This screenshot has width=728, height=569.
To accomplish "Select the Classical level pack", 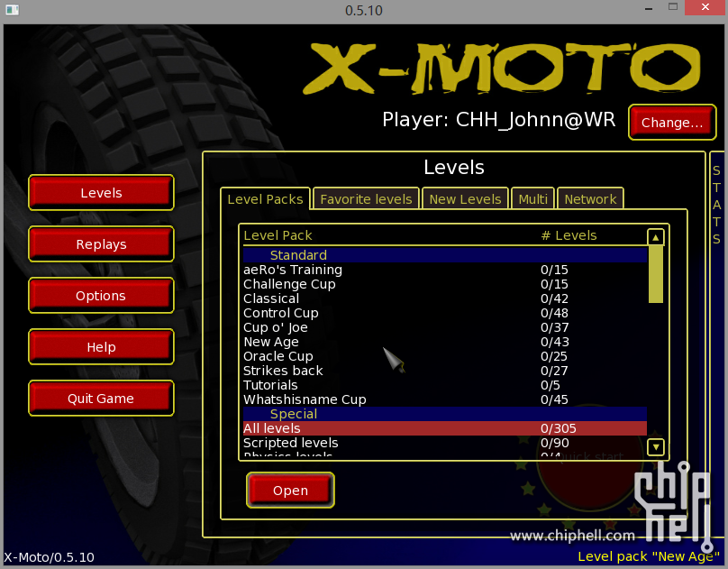I will 445,298.
